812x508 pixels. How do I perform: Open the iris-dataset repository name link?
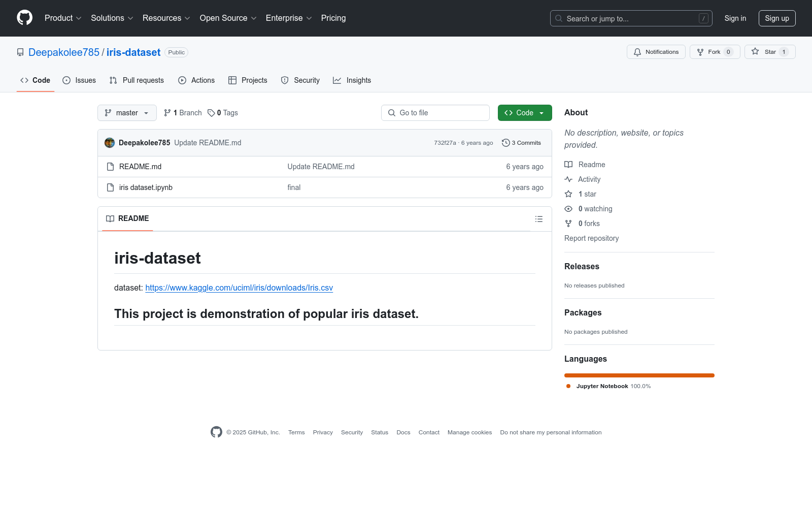pos(133,52)
